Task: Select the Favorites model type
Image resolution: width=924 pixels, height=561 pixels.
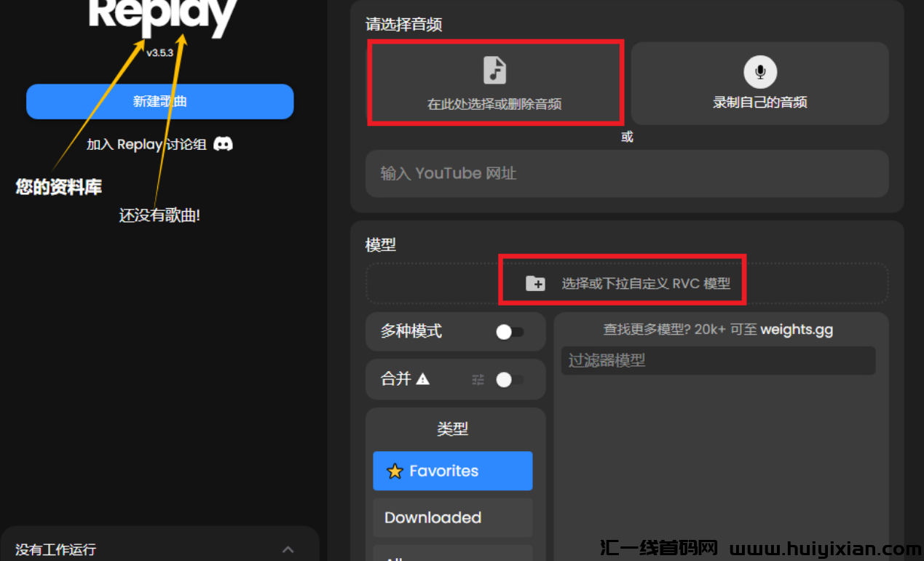Action: coord(452,471)
